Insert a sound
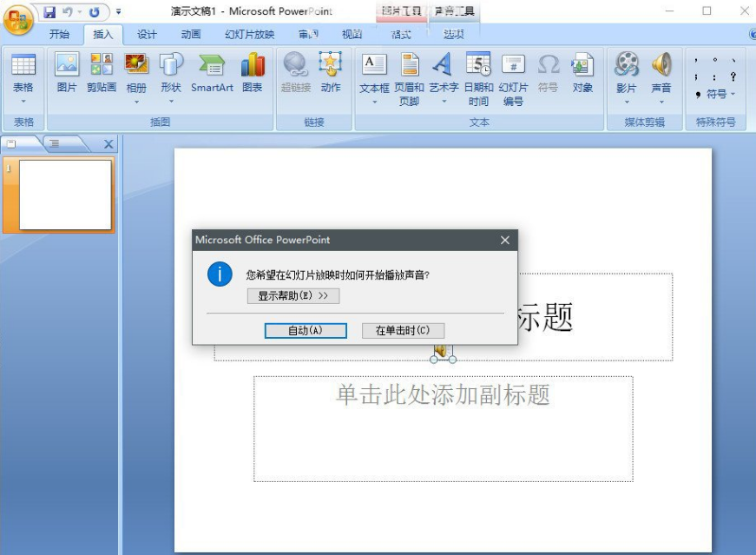This screenshot has height=555, width=756. (661, 73)
